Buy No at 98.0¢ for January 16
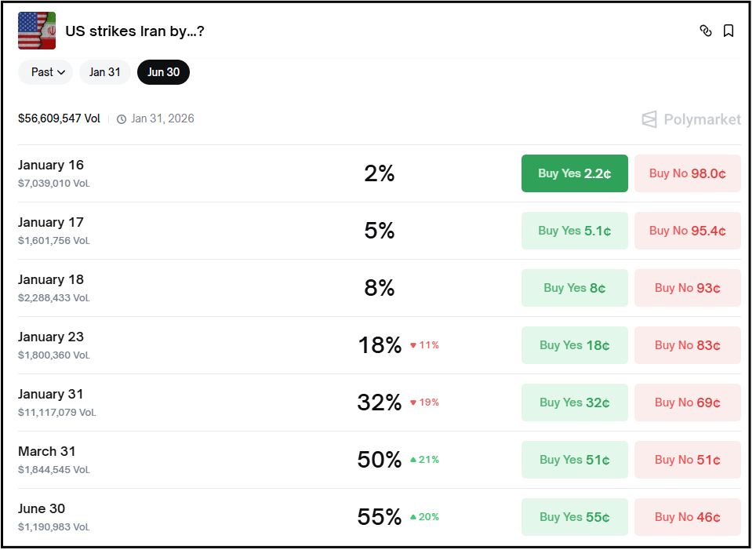 coord(687,173)
